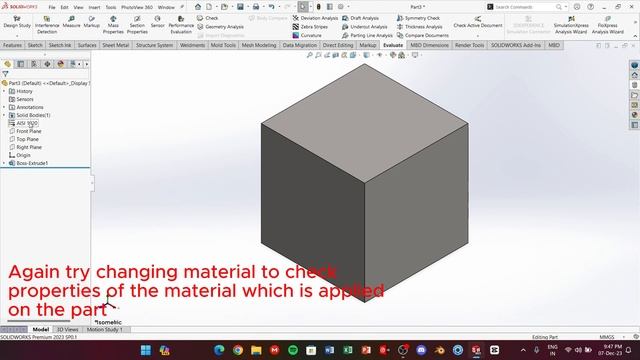Open the Undo dropdown arrow
This screenshot has height=360, width=640.
point(279,7)
